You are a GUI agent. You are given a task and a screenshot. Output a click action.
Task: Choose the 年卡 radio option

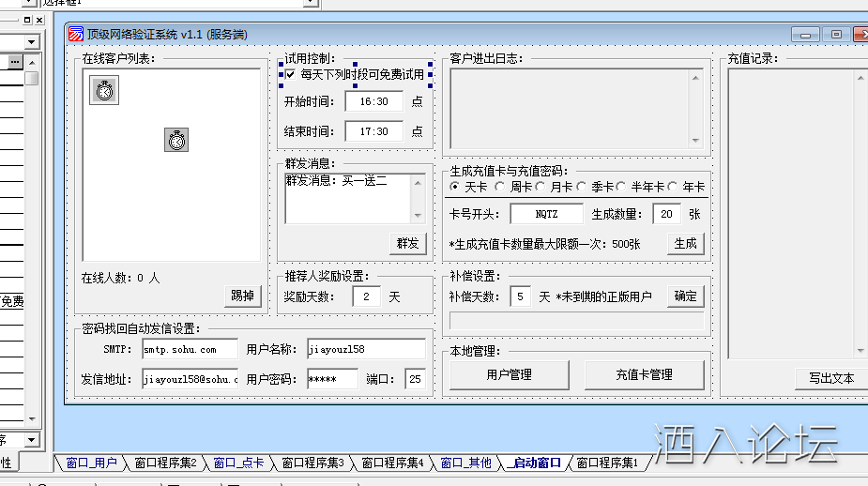673,187
